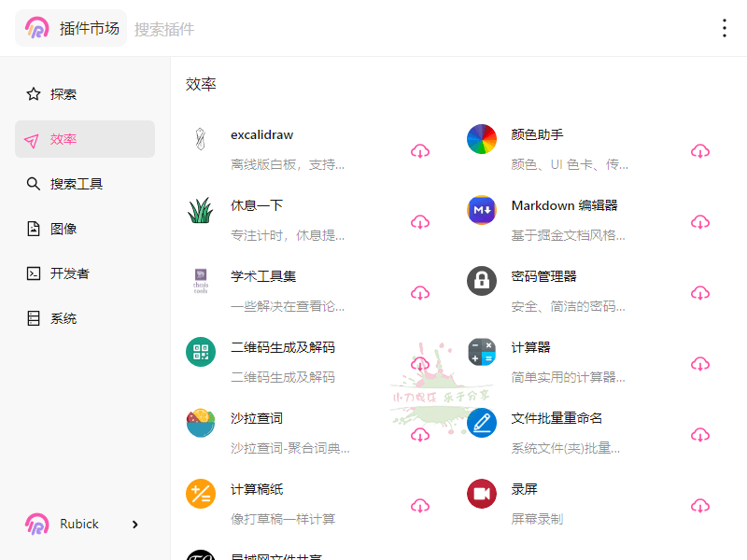Viewport: 747px width, 560px height.
Task: Select the 计算器 calculator icon
Action: click(x=481, y=353)
